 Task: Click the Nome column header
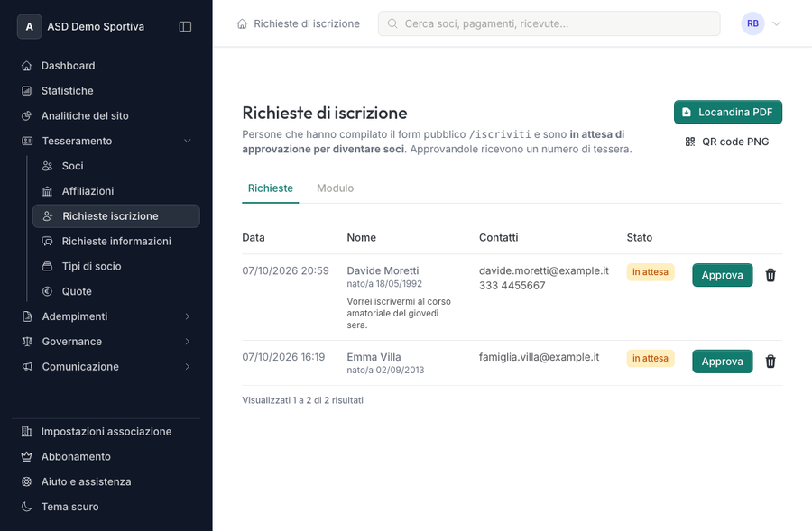[x=362, y=238]
